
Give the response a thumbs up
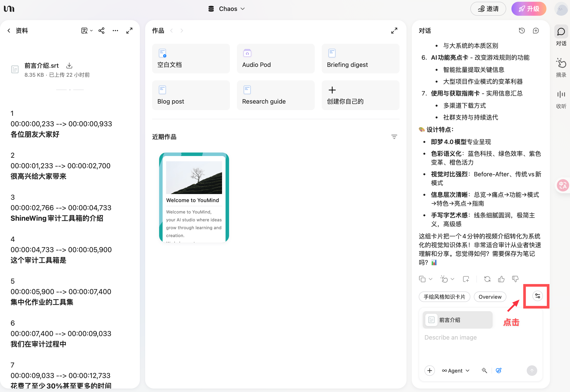501,279
